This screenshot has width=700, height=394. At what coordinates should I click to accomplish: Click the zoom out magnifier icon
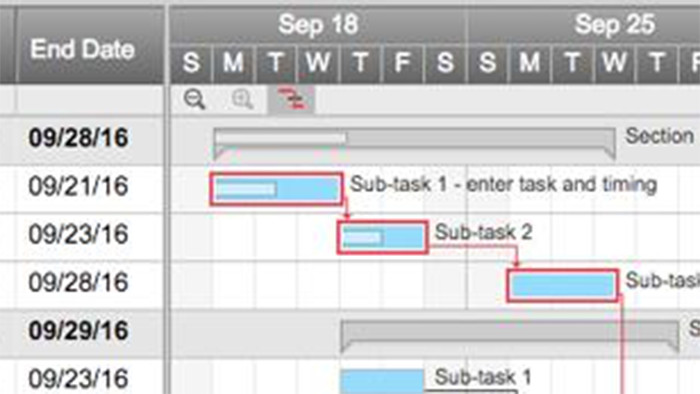[x=195, y=99]
